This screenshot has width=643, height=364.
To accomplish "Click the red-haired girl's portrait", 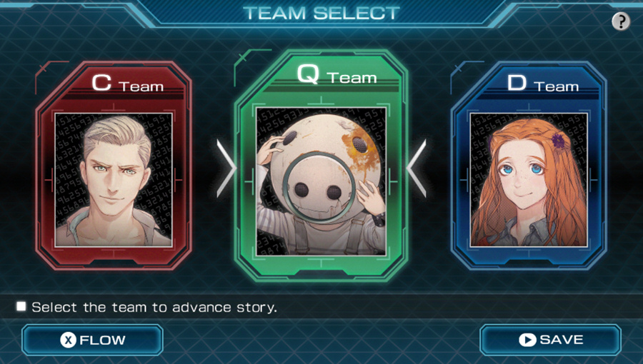I will point(529,180).
